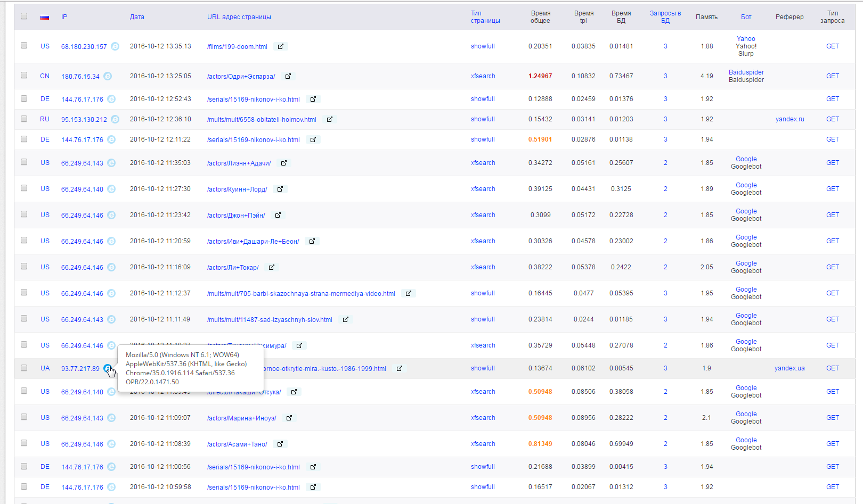This screenshot has height=504, width=863.
Task: Click the Память column header
Action: point(706,17)
